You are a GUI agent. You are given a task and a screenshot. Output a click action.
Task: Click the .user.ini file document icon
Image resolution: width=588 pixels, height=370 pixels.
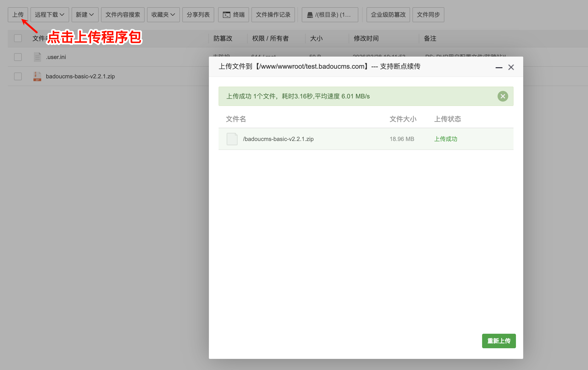coord(37,57)
